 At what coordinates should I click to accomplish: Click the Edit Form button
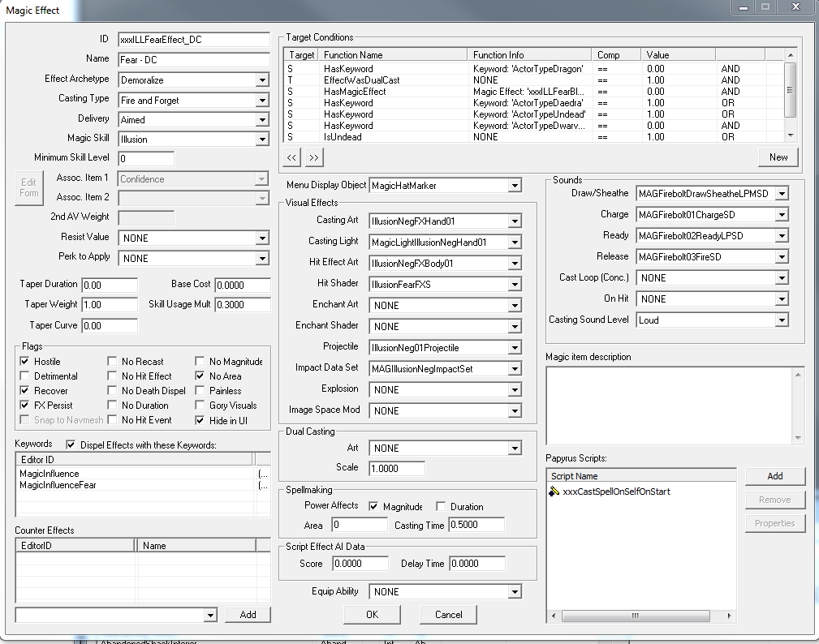point(28,188)
